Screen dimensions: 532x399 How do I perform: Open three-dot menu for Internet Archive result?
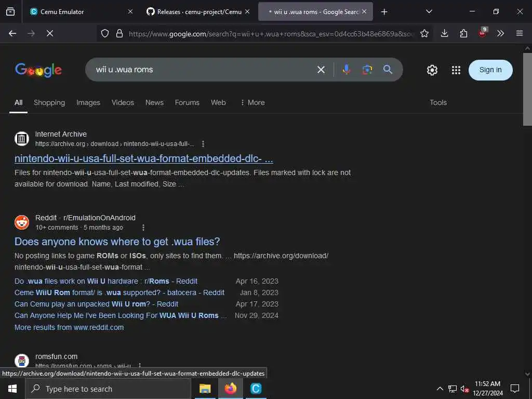pos(203,144)
